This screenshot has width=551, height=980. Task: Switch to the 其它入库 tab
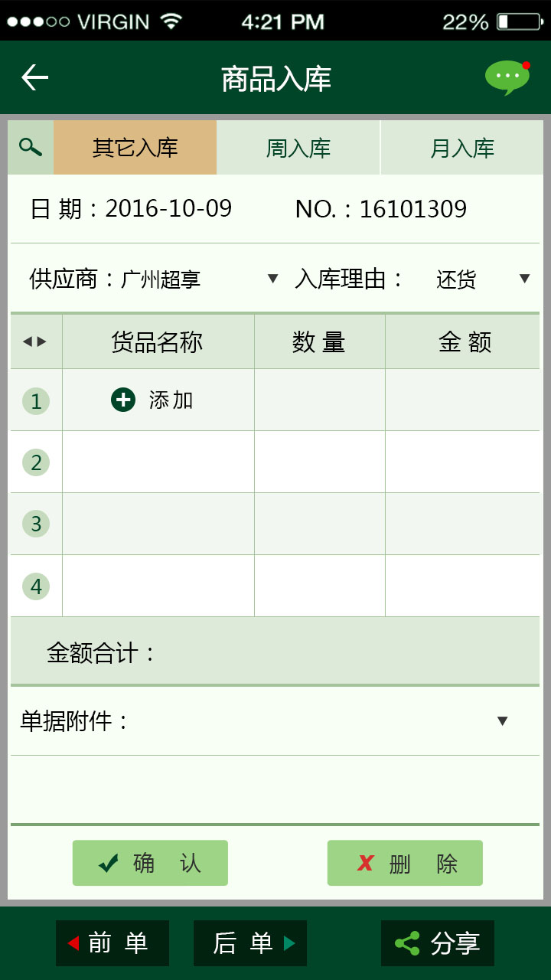[x=135, y=147]
